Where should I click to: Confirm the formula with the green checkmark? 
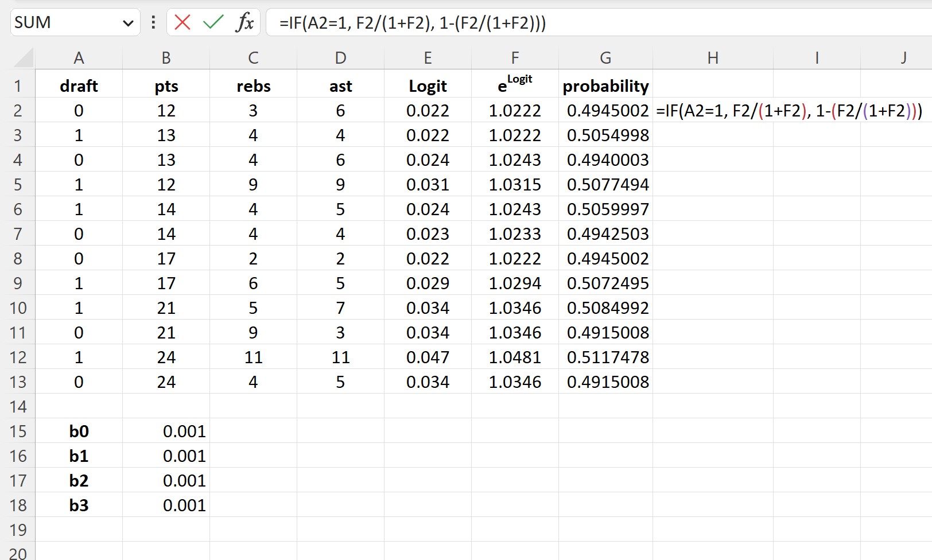point(213,22)
